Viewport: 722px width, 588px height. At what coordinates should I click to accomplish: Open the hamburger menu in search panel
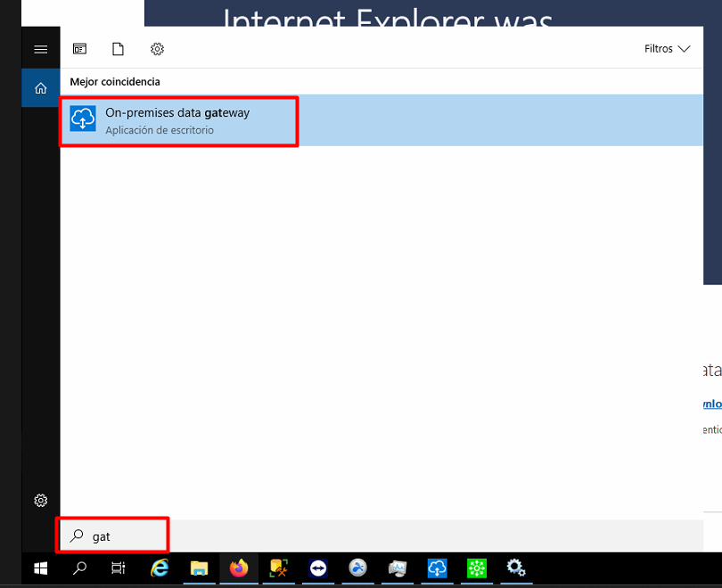[x=40, y=49]
